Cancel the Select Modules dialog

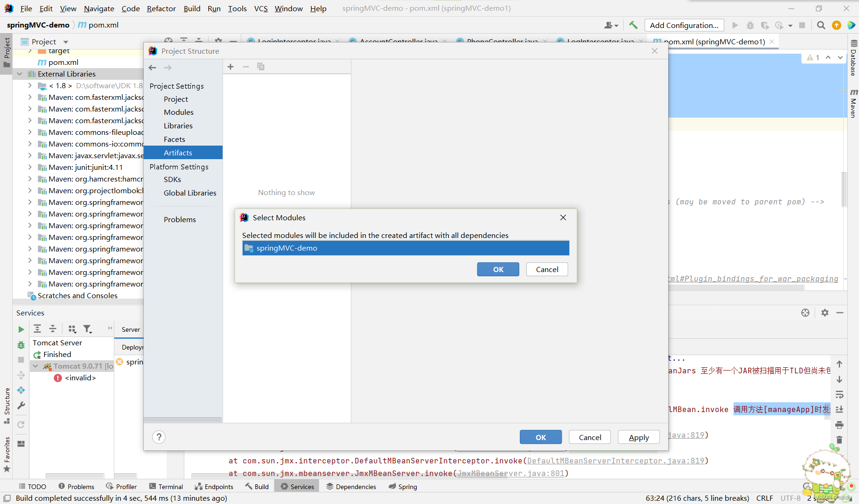(x=547, y=269)
